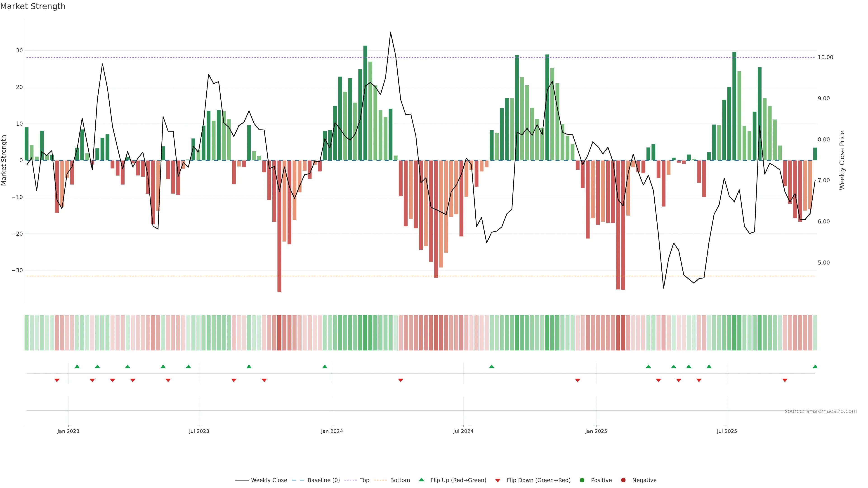Click the Weekly Close Price right axis title
This screenshot has height=488, width=868.
click(842, 160)
